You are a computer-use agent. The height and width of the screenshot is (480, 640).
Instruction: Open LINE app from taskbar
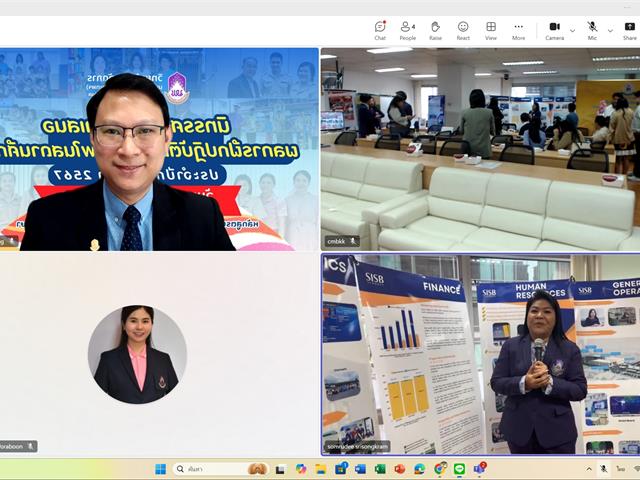(460, 469)
